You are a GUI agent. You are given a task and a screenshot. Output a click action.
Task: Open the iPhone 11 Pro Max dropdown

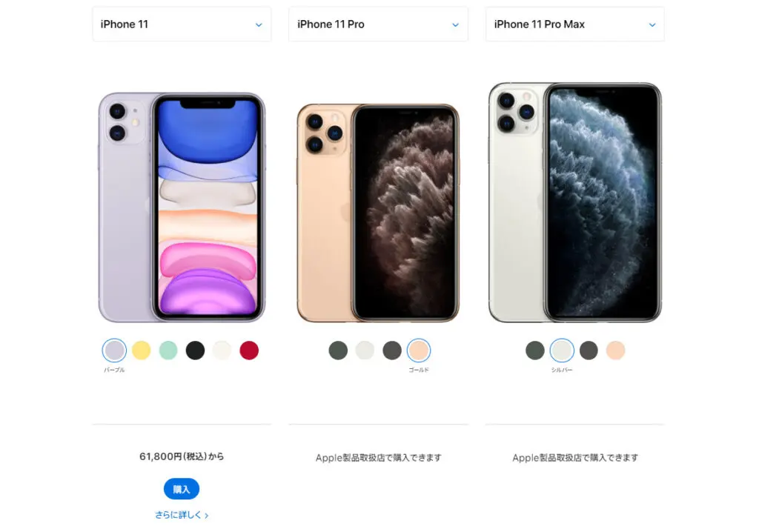coord(574,24)
